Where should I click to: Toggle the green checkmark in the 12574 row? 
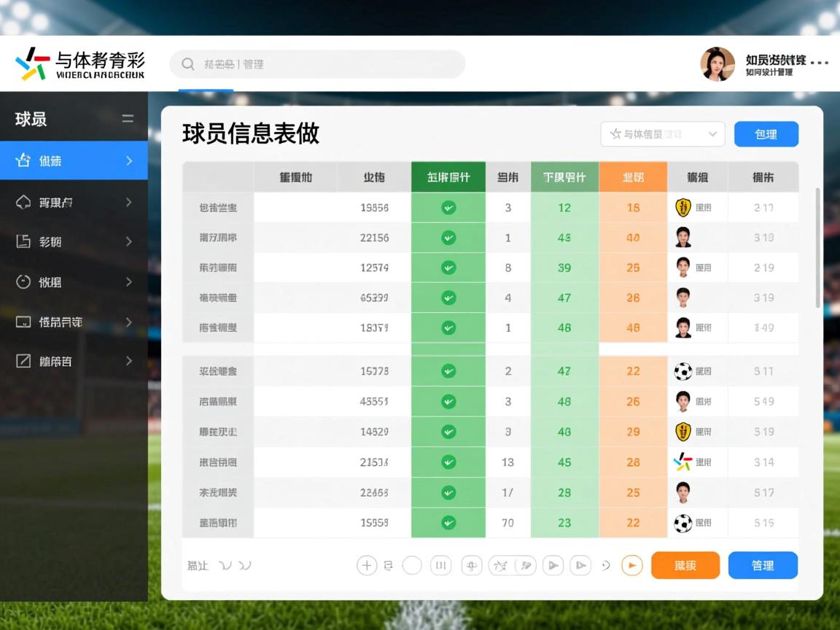[x=448, y=268]
